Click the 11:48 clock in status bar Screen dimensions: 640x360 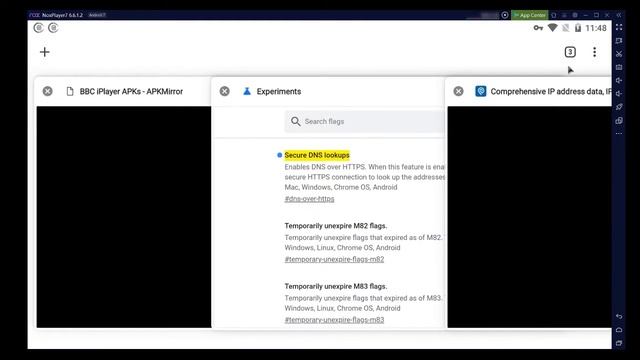pos(596,28)
